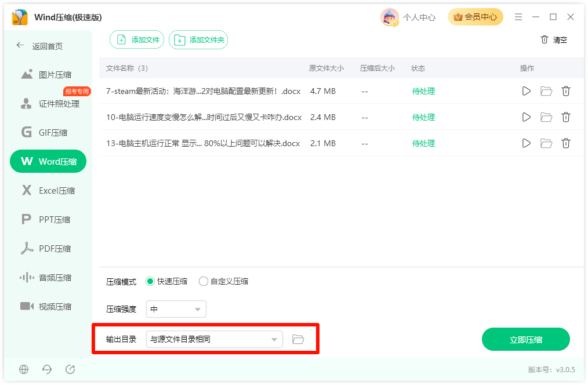Image resolution: width=588 pixels, height=385 pixels.
Task: Open 证件照处理 in the sidebar
Action: (48, 103)
